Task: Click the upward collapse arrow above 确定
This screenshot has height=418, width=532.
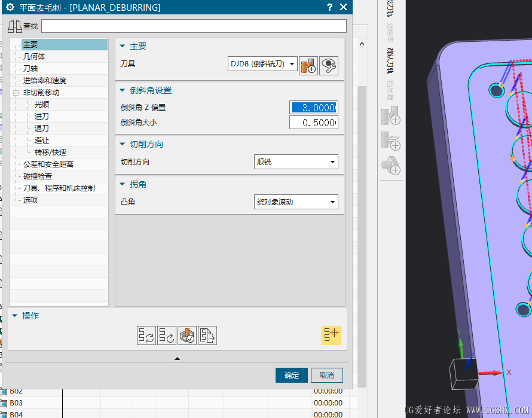Action: coord(177,359)
